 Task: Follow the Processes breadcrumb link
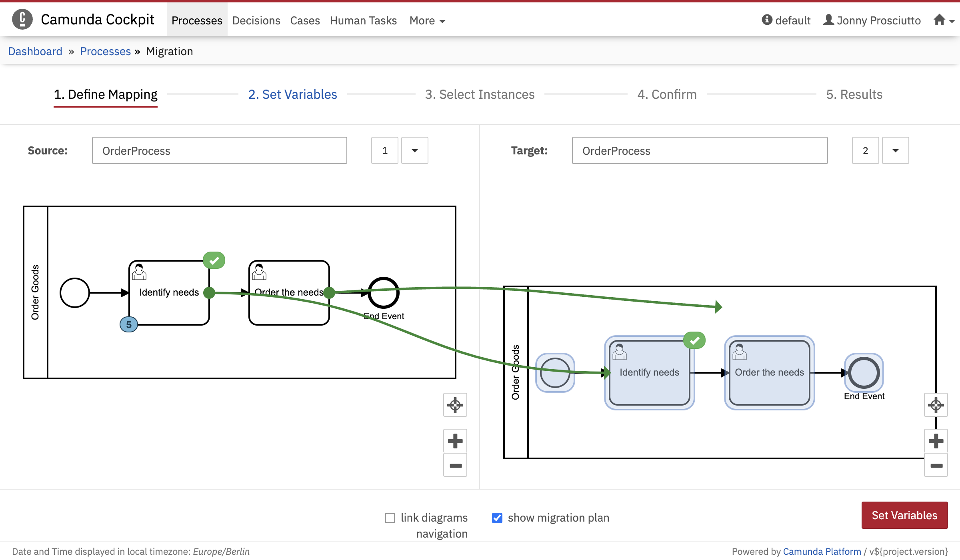pos(106,51)
